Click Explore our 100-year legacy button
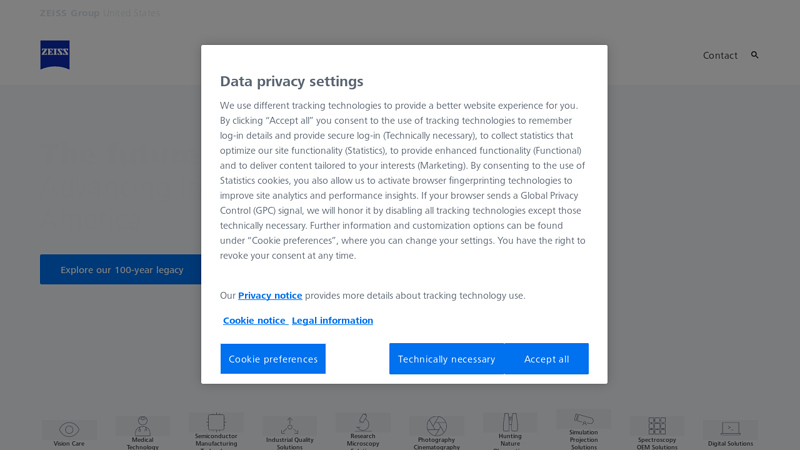The image size is (800, 450). [x=121, y=270]
